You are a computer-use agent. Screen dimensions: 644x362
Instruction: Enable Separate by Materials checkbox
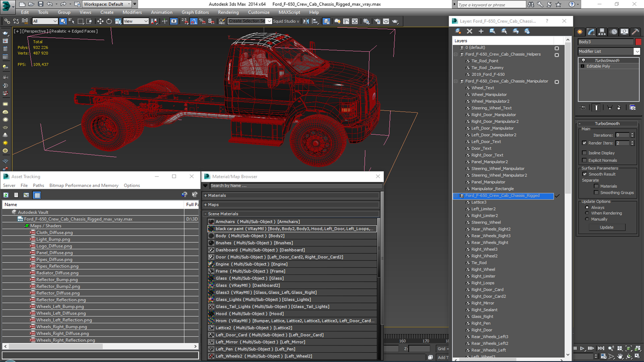click(x=596, y=186)
